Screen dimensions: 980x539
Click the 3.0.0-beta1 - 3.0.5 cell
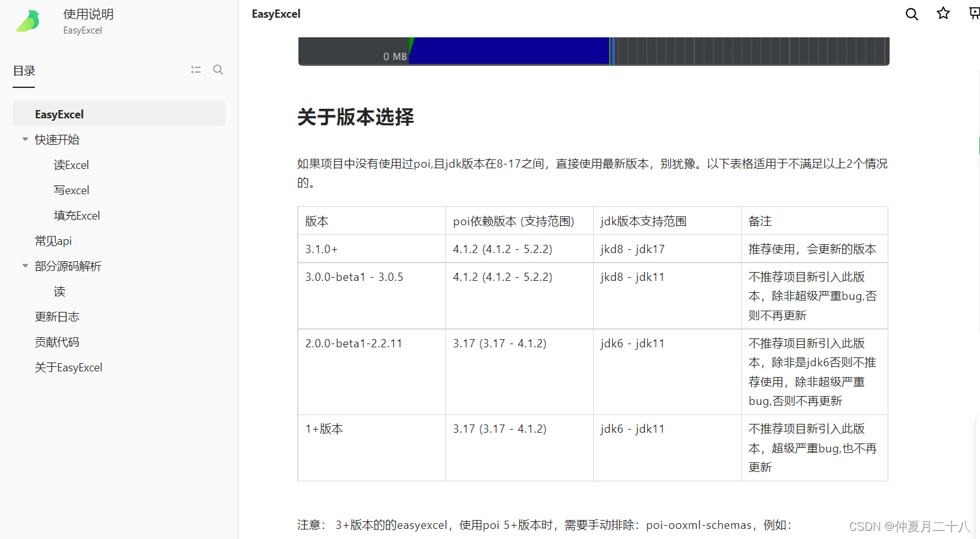point(372,296)
